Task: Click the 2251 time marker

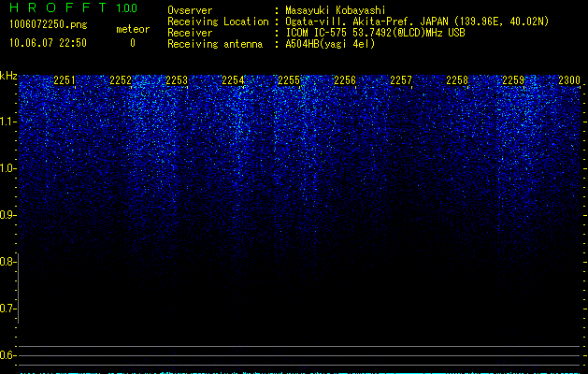Action: point(65,80)
